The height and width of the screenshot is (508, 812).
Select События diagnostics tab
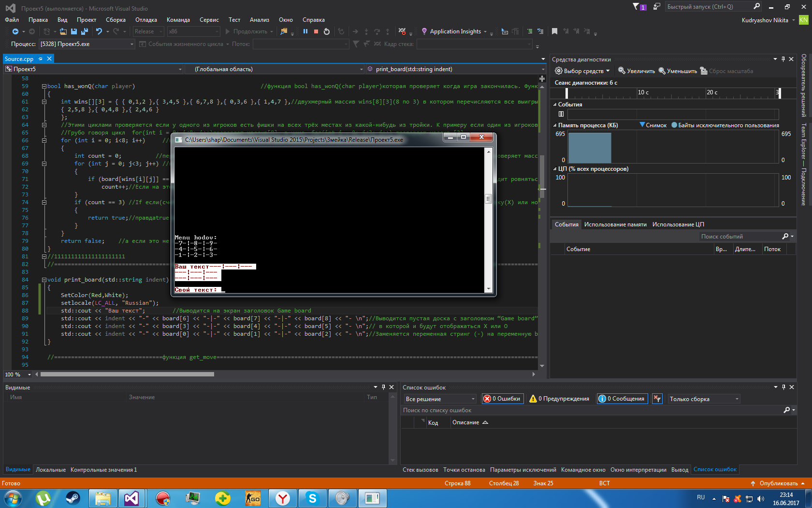click(566, 224)
